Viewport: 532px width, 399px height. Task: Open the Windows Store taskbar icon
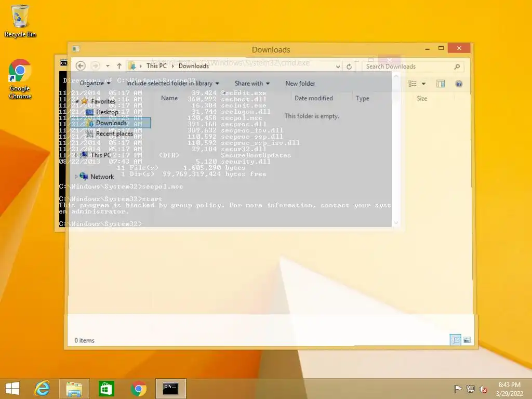(106, 389)
